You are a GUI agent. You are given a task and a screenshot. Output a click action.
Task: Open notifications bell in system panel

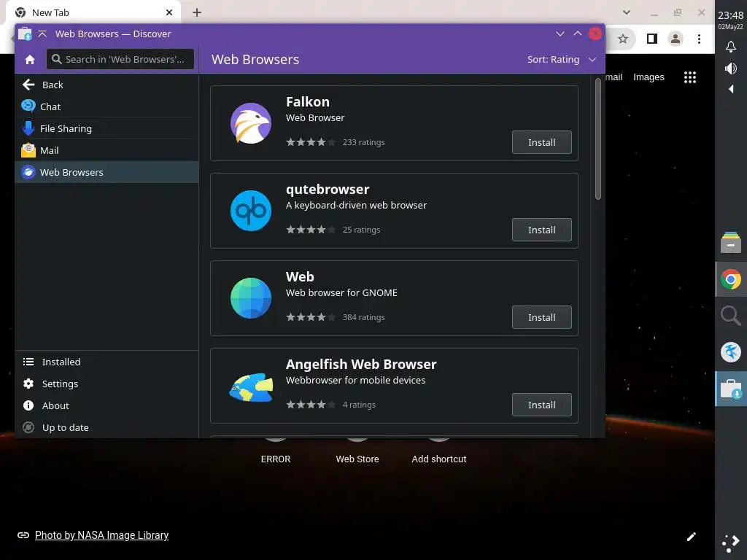[731, 47]
